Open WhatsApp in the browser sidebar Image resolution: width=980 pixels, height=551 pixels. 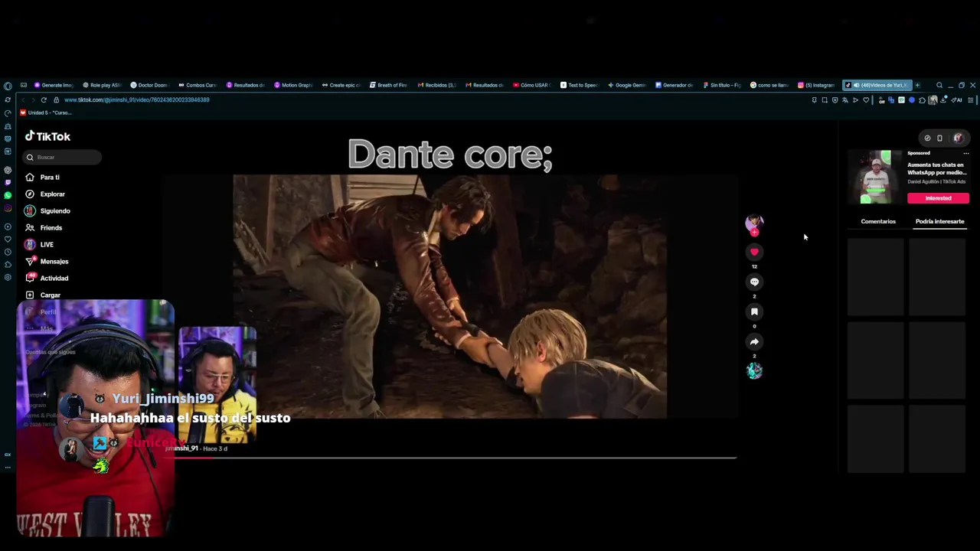click(8, 195)
